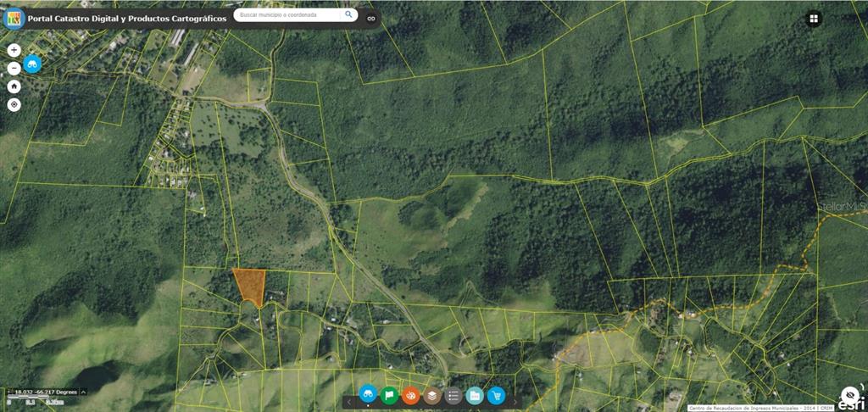868x412 pixels.
Task: Open the binoculars widget in bottom toolbar
Action: tap(368, 395)
